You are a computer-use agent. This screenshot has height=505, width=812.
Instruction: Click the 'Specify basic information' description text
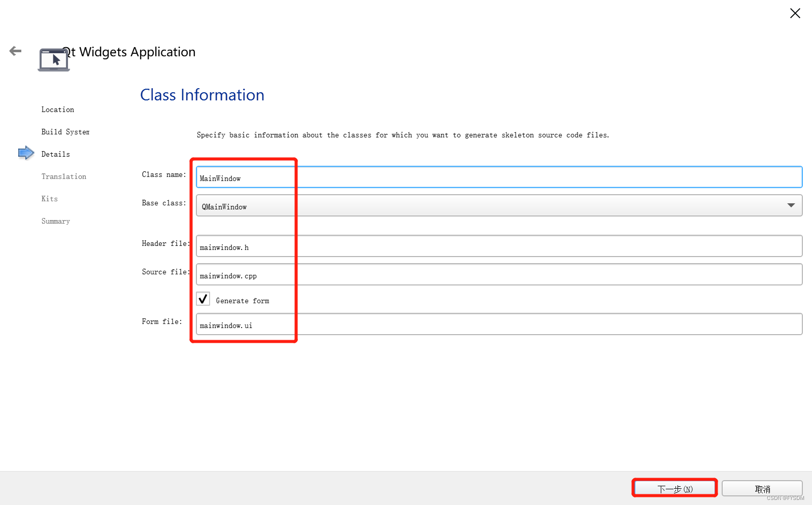403,135
